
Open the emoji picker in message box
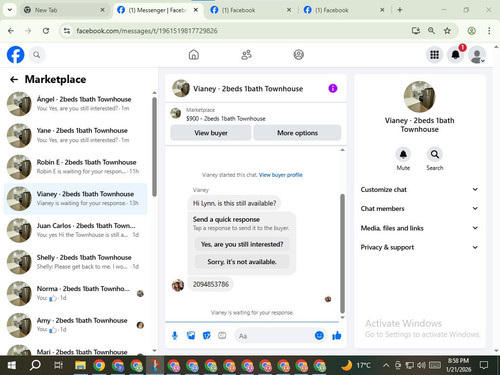click(319, 336)
